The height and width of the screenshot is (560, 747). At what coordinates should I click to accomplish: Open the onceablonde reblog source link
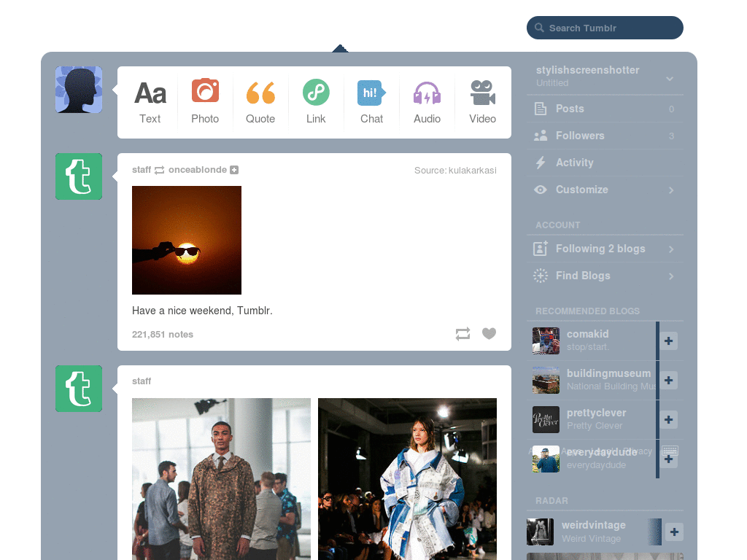click(197, 169)
